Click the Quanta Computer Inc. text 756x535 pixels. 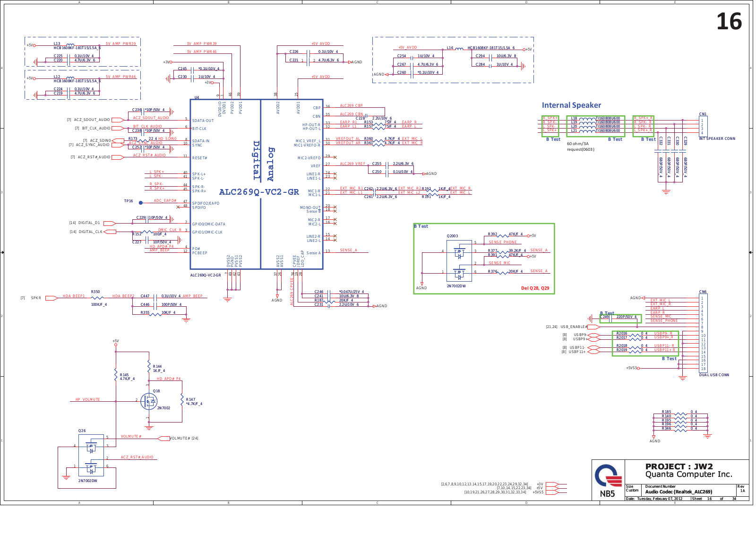click(689, 475)
